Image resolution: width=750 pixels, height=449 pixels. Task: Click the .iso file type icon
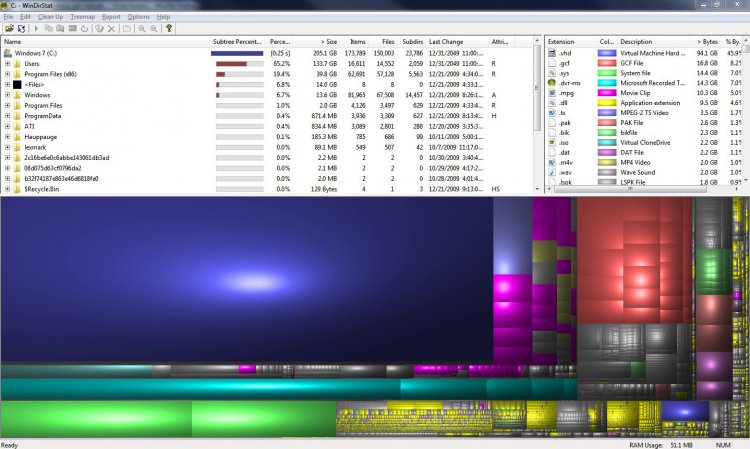pyautogui.click(x=552, y=142)
